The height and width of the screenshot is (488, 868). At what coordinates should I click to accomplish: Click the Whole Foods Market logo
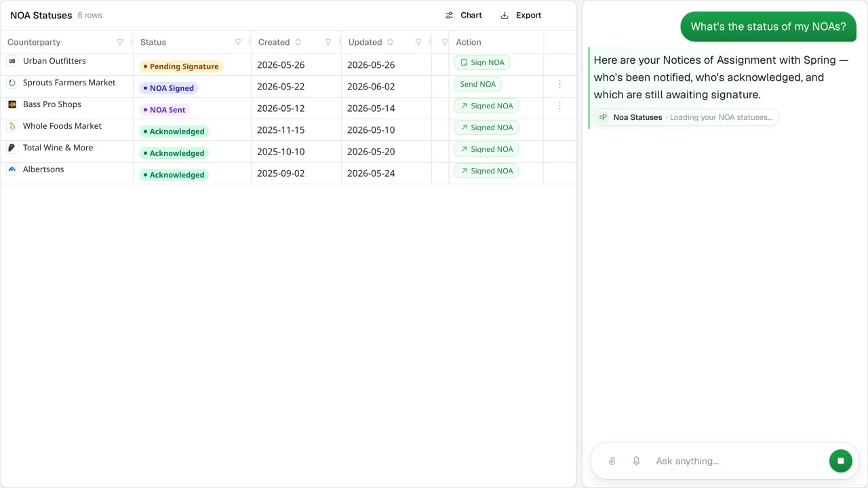tap(12, 126)
